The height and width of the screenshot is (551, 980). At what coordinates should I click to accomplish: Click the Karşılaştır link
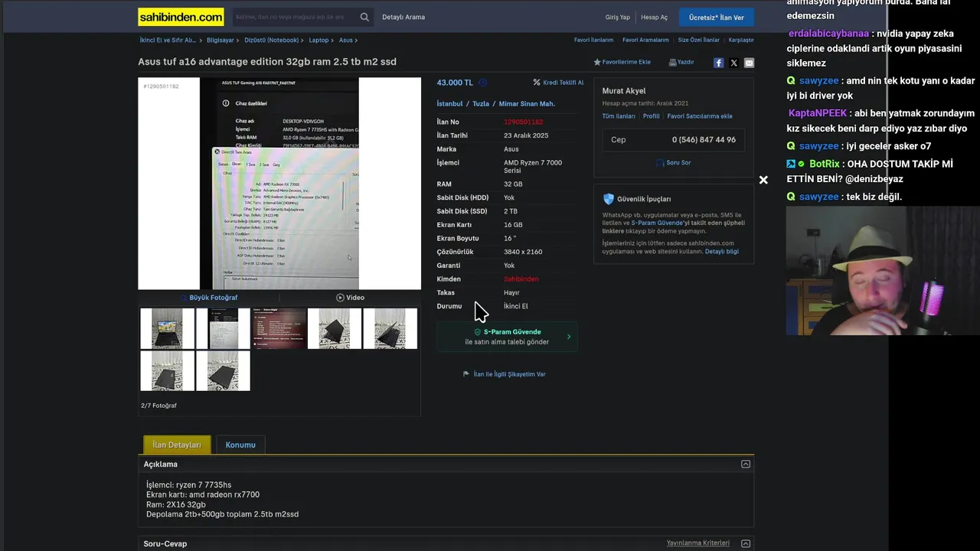(x=741, y=40)
